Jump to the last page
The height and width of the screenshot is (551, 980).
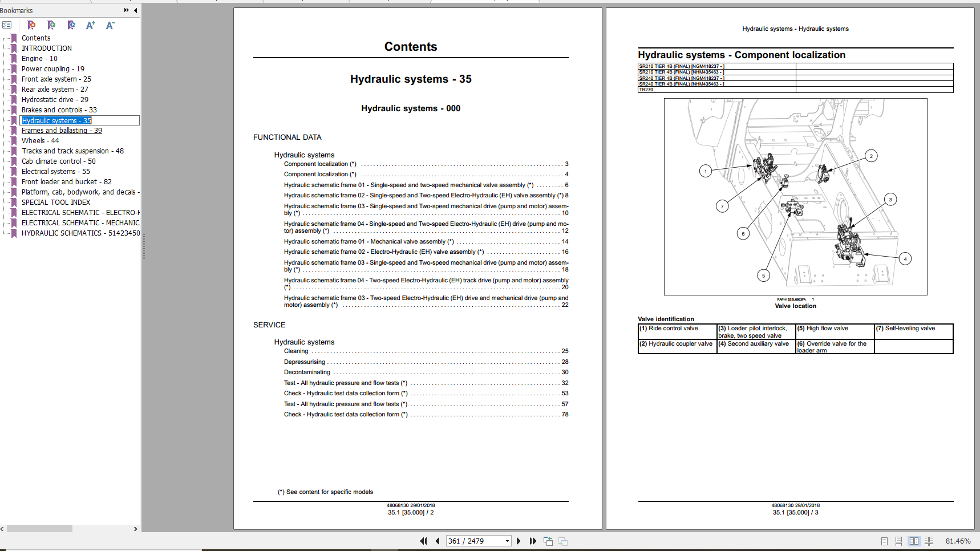[533, 541]
